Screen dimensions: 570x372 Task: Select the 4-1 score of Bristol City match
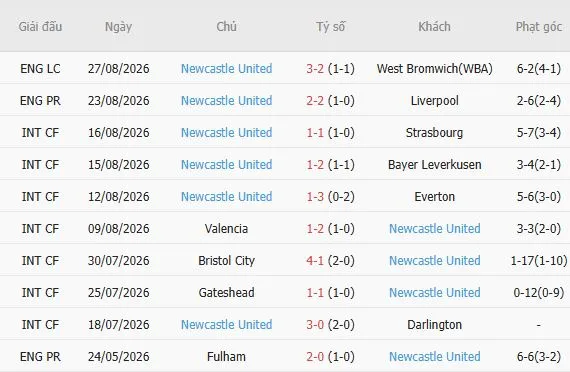(x=315, y=260)
